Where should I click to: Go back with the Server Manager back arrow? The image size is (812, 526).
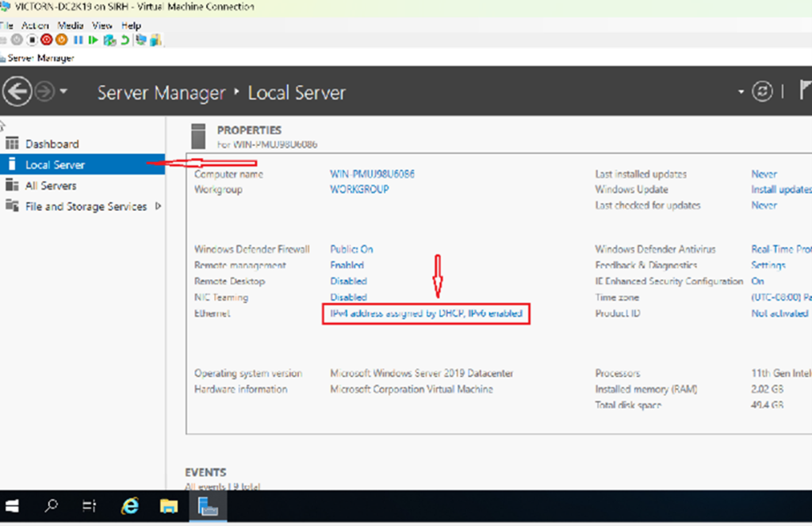point(17,92)
